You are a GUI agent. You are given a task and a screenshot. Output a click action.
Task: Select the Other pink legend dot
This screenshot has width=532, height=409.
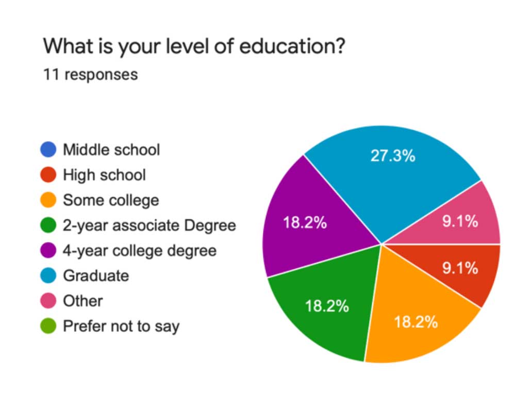coord(48,301)
